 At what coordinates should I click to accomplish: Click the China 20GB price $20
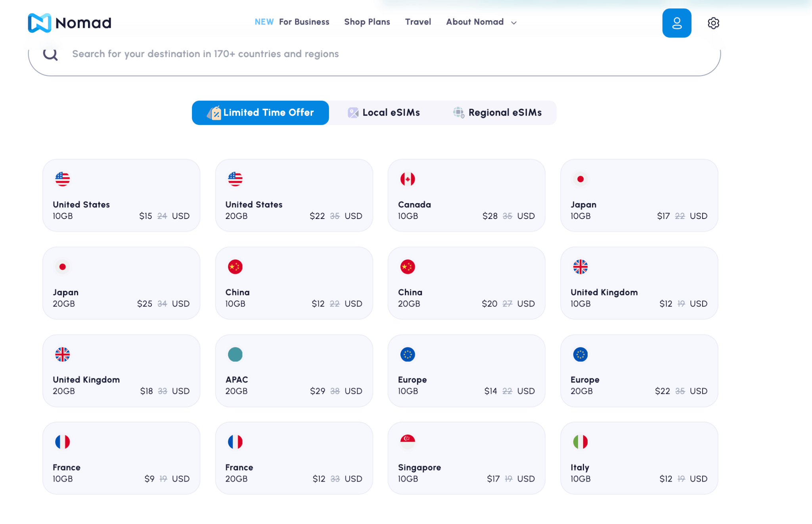pyautogui.click(x=489, y=304)
